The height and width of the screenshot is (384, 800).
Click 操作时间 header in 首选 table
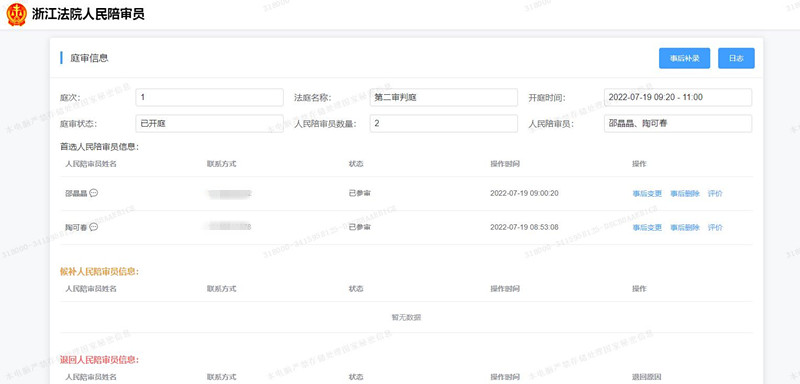(505, 164)
